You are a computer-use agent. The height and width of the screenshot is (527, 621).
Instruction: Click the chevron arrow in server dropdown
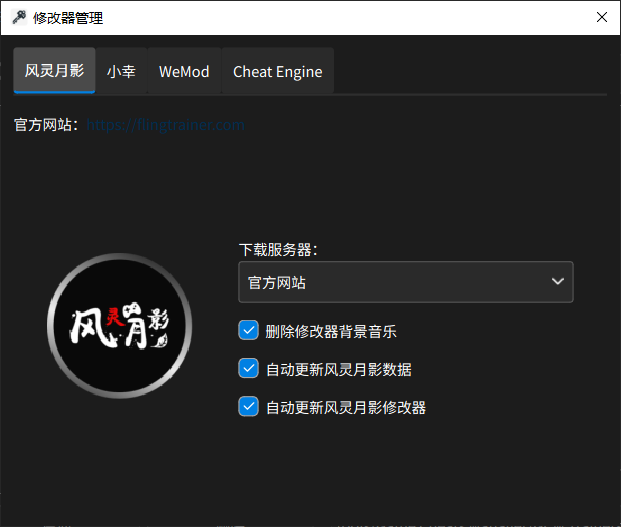coord(558,282)
